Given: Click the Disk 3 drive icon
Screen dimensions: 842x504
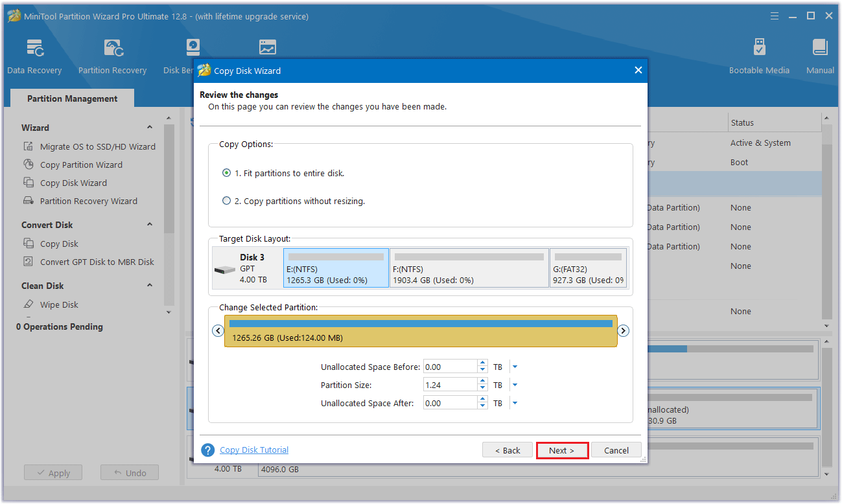Looking at the screenshot, I should click(x=225, y=269).
